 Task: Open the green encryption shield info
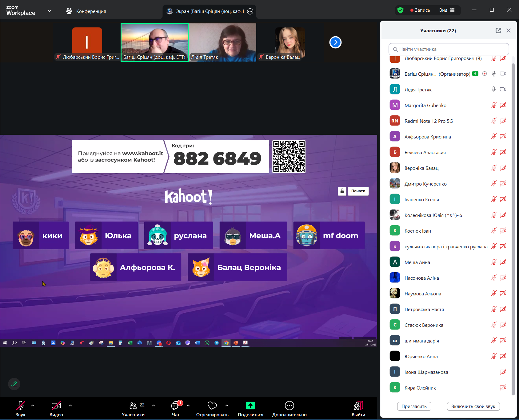click(x=400, y=10)
